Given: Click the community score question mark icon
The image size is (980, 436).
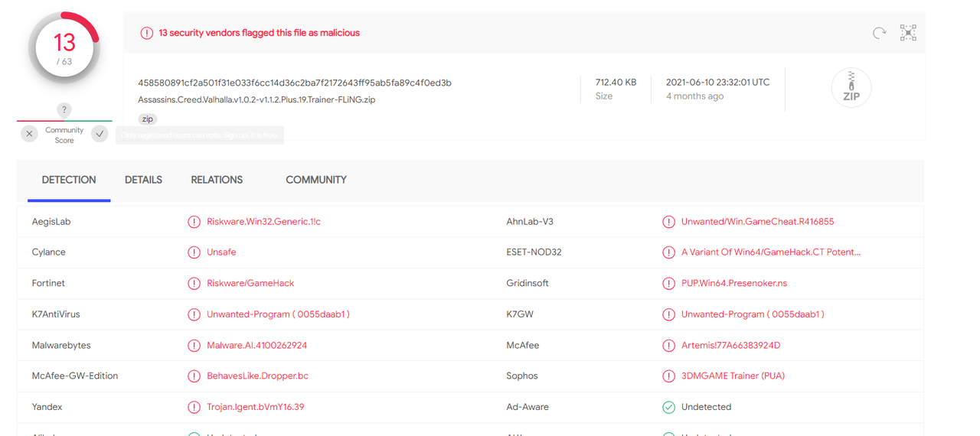Looking at the screenshot, I should pyautogui.click(x=64, y=110).
